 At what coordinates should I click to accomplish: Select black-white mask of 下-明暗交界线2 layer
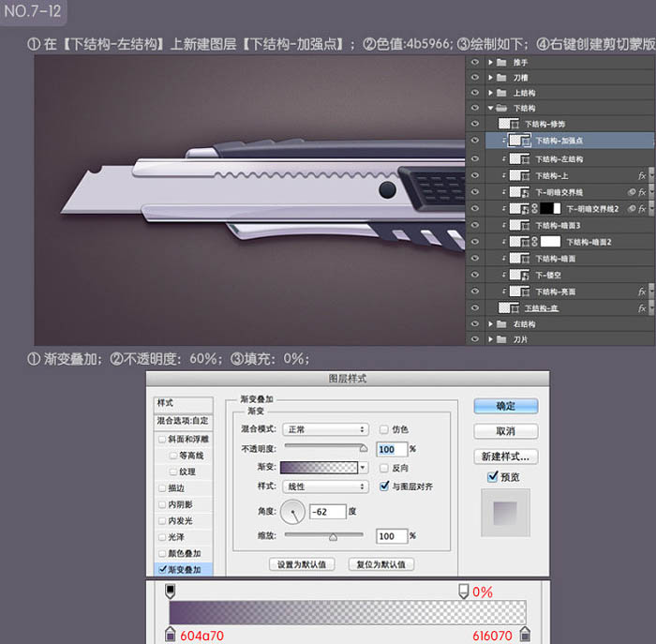pyautogui.click(x=550, y=208)
